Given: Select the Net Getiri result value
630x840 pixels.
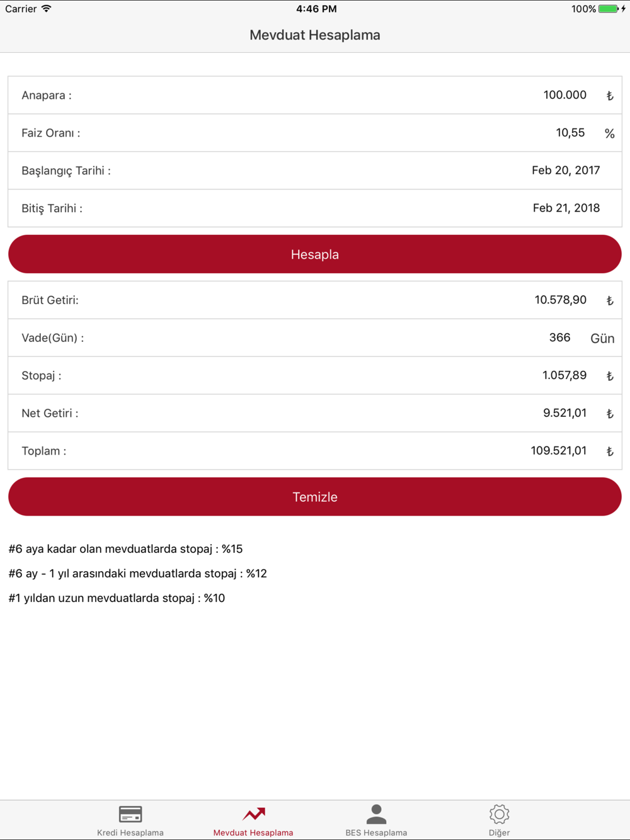Looking at the screenshot, I should tap(564, 413).
